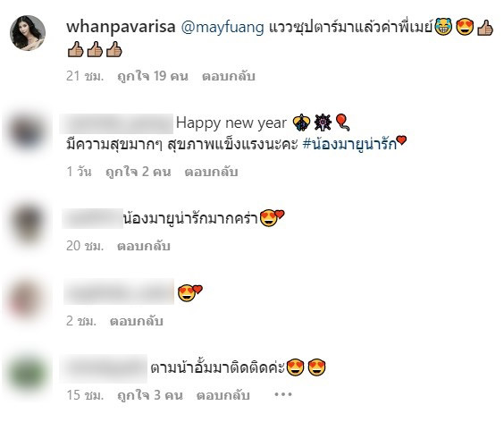Click the whanpavarisa username

(x=121, y=27)
